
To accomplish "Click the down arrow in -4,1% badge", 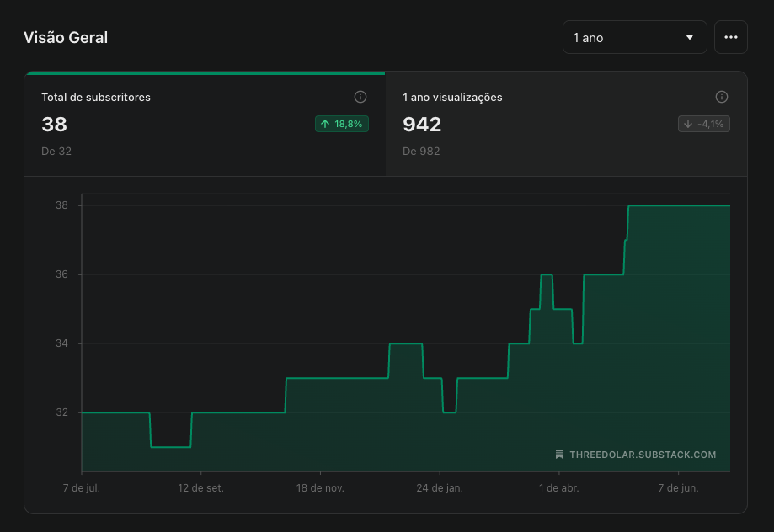I will coord(687,124).
